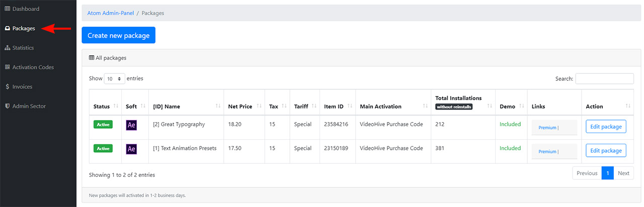Sort by the Soft column arrows
The image size is (644, 207).
[142, 106]
